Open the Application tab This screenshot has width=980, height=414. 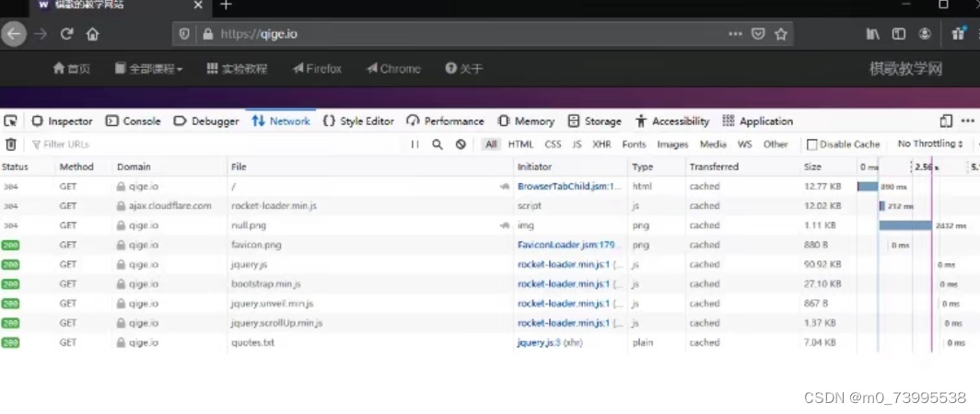pos(757,121)
